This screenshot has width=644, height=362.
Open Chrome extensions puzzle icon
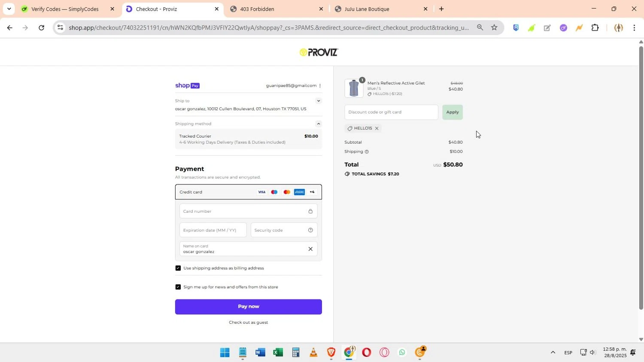[x=595, y=28]
